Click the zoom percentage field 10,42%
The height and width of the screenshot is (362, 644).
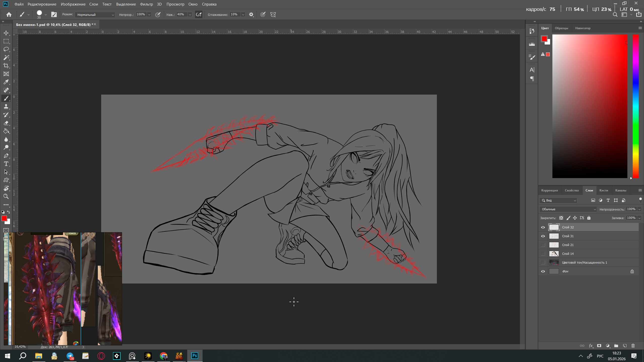(20, 347)
